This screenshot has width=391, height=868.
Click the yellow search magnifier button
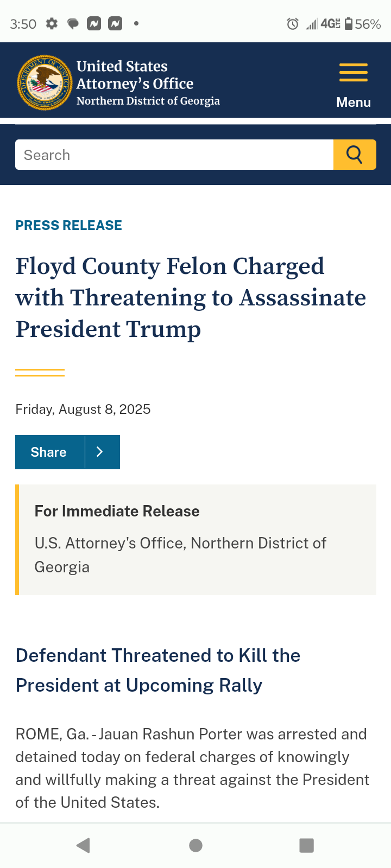click(x=355, y=155)
